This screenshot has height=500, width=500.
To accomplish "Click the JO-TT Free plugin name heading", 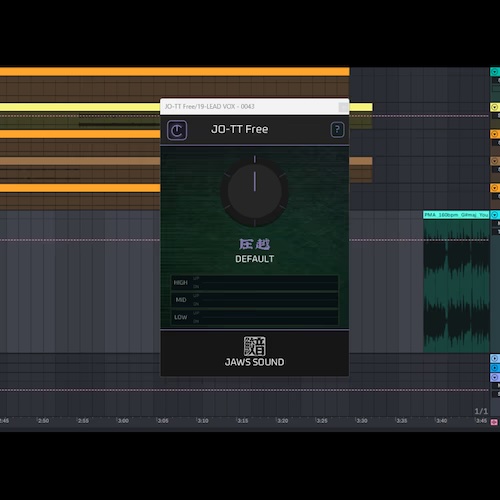I will tap(239, 129).
